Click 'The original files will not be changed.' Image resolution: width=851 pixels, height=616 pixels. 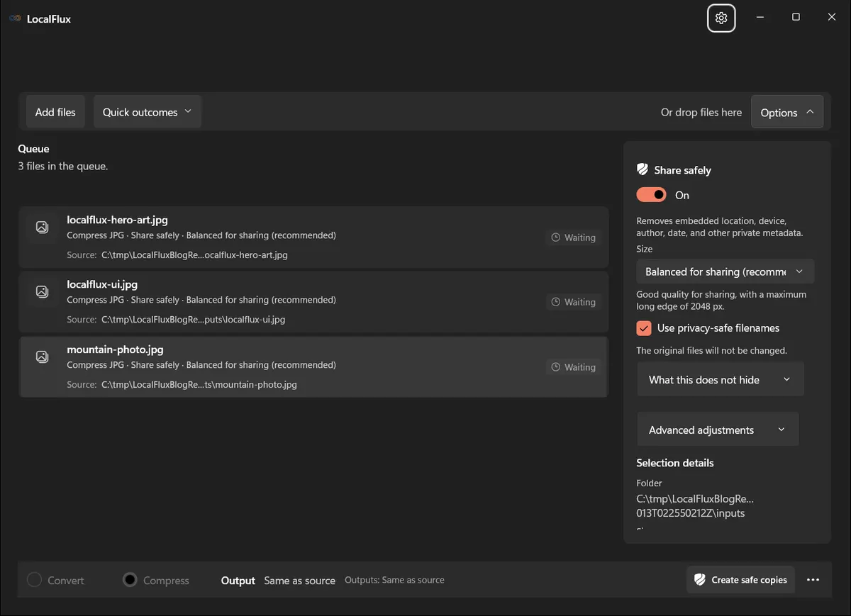(711, 350)
